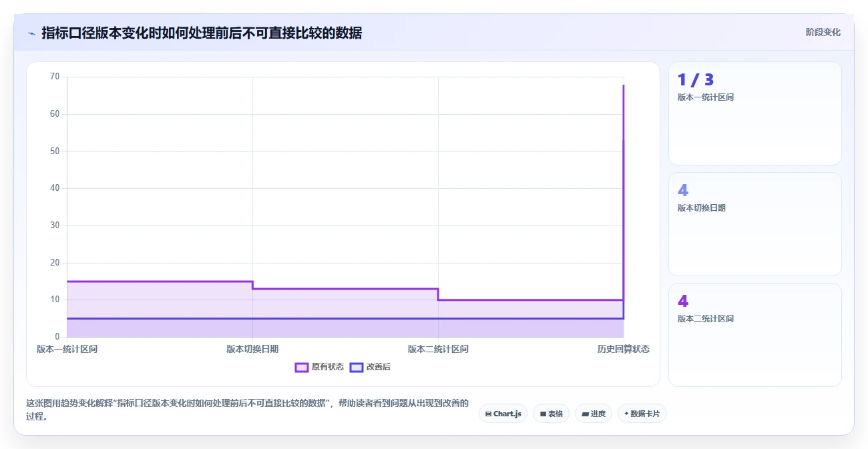Viewport: 868px width, 449px height.
Task: Select the 数据卡片 tag chip
Action: pos(642,414)
